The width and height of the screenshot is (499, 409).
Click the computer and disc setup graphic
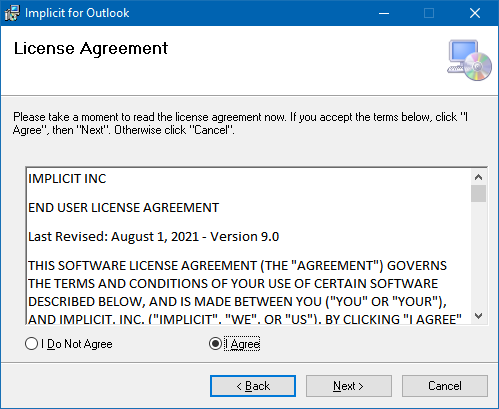(x=469, y=60)
